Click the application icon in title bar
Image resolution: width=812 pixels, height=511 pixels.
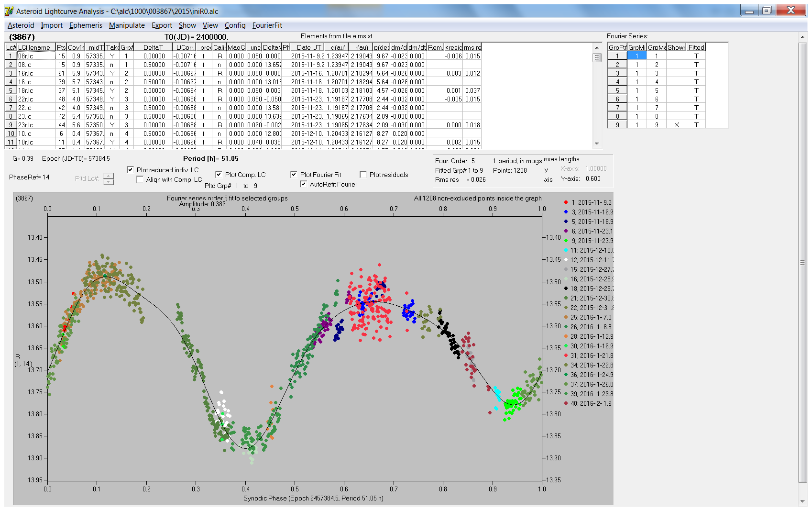point(9,11)
